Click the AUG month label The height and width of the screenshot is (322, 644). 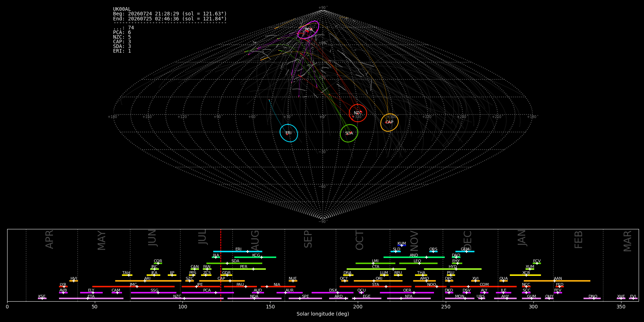[255, 239]
